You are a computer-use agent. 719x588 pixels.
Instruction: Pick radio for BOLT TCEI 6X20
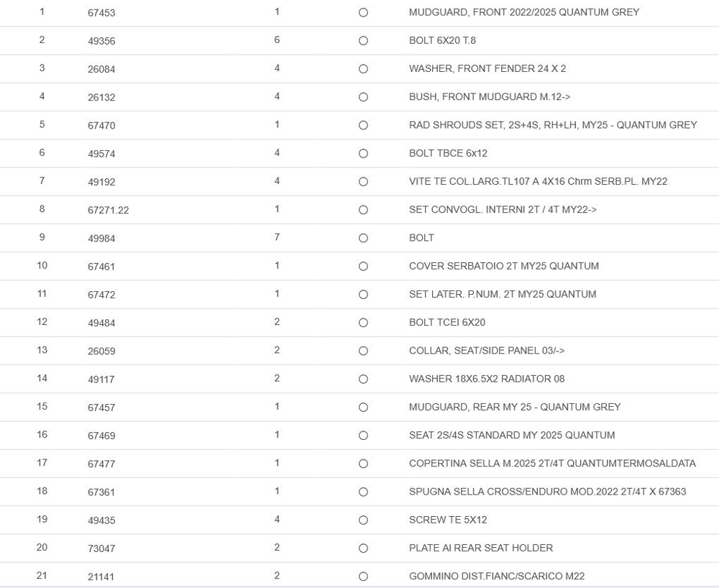point(363,323)
